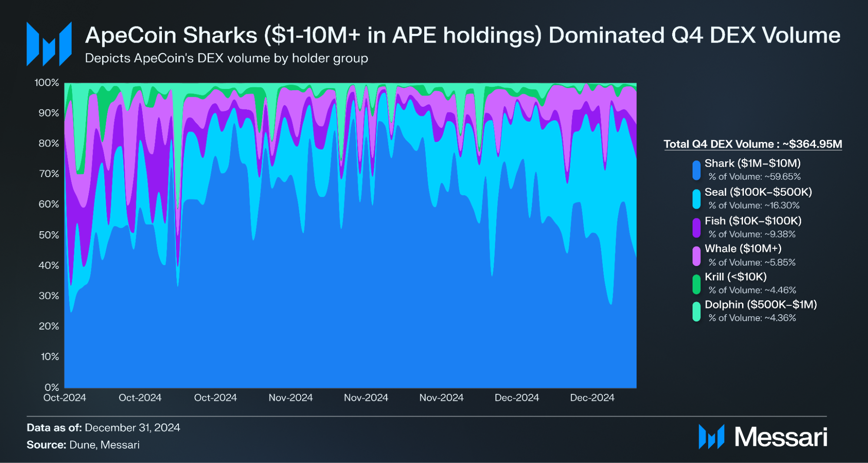Click the Messari wordmark logo at bottom right
The height and width of the screenshot is (463, 868).
[763, 437]
